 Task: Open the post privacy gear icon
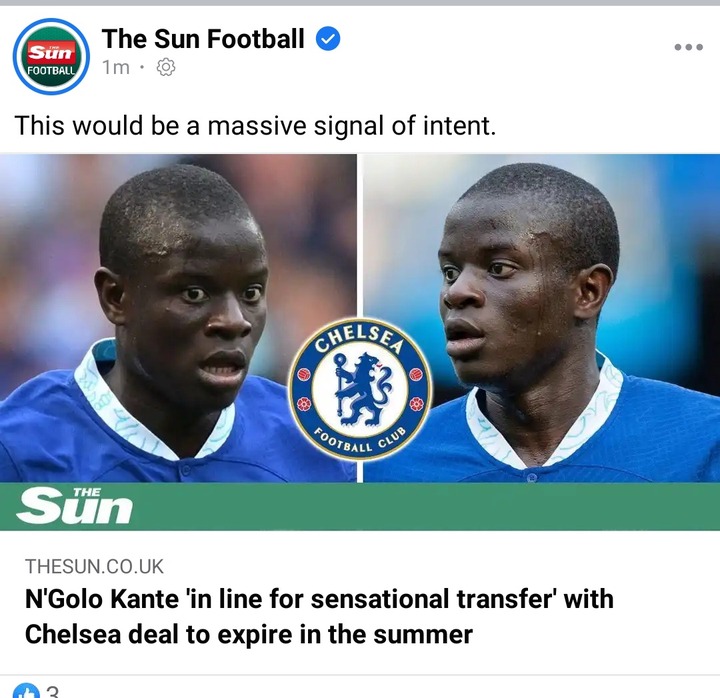pyautogui.click(x=166, y=68)
